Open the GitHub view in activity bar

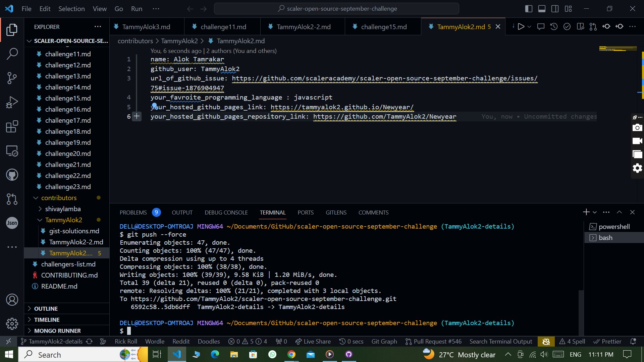(x=12, y=174)
